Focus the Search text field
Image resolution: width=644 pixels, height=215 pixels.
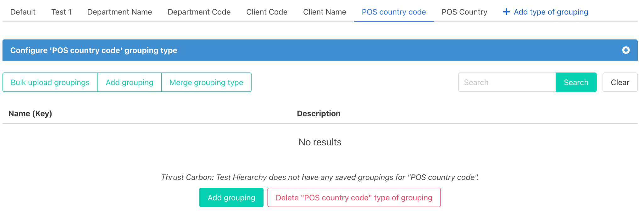507,82
